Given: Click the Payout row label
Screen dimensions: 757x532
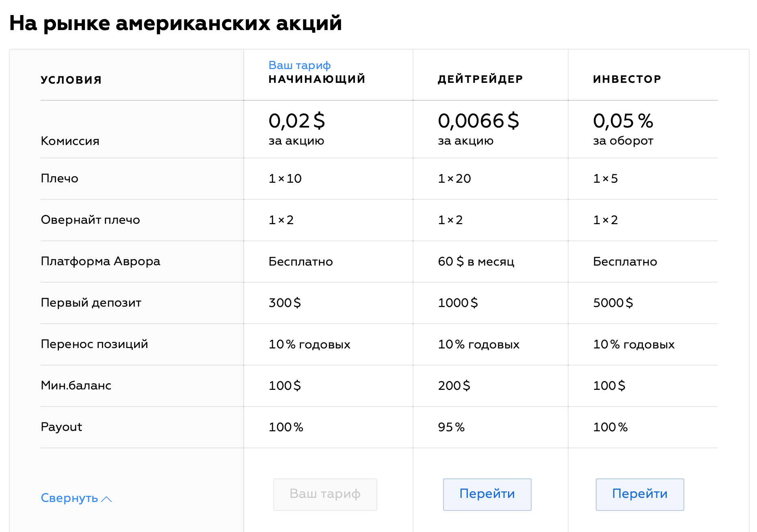Looking at the screenshot, I should [61, 427].
